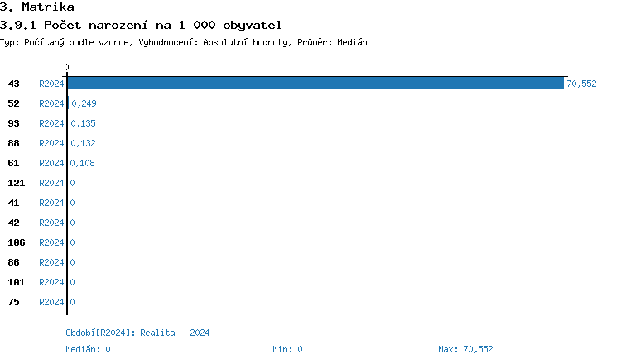
Task: Click the R2024 label in row 41
Action: point(51,203)
